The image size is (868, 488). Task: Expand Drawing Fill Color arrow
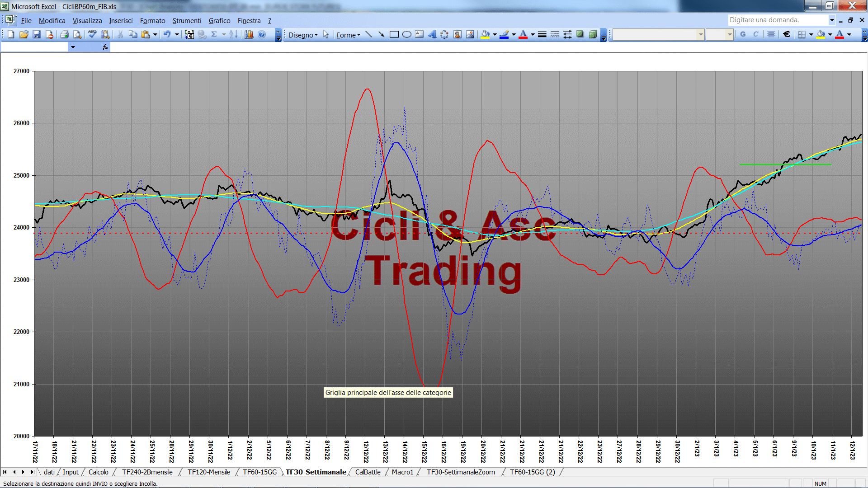[495, 34]
